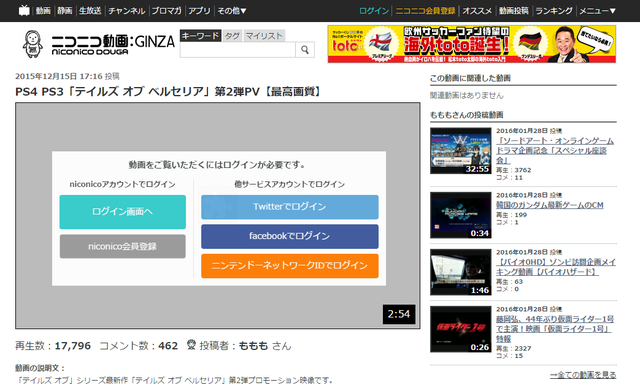Click the facebookでログイン button
The width and height of the screenshot is (640, 388).
click(290, 236)
